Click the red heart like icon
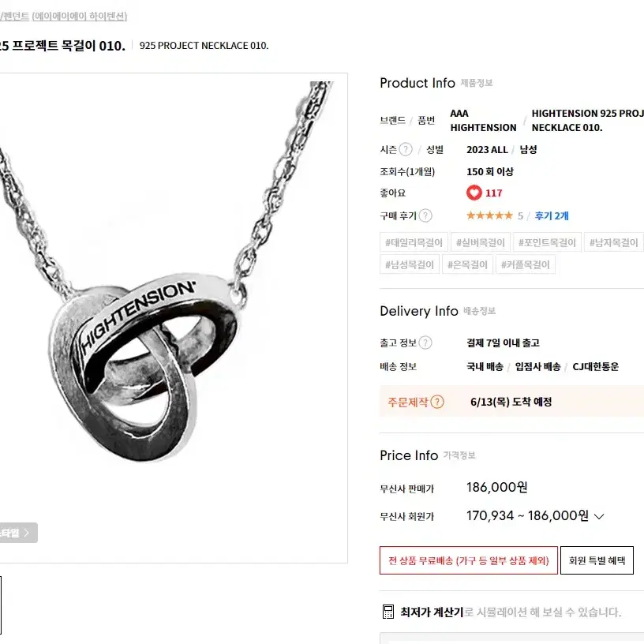644x644 pixels. [474, 193]
